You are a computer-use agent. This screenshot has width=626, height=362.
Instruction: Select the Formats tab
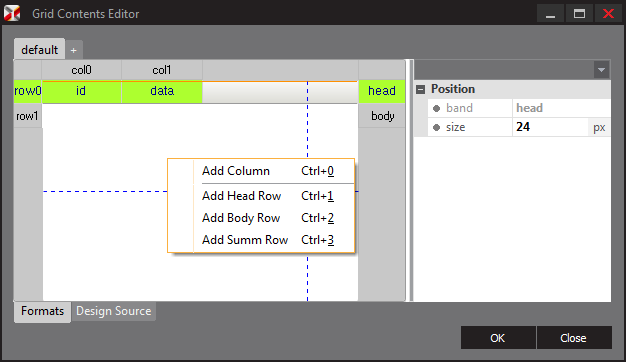[42, 311]
